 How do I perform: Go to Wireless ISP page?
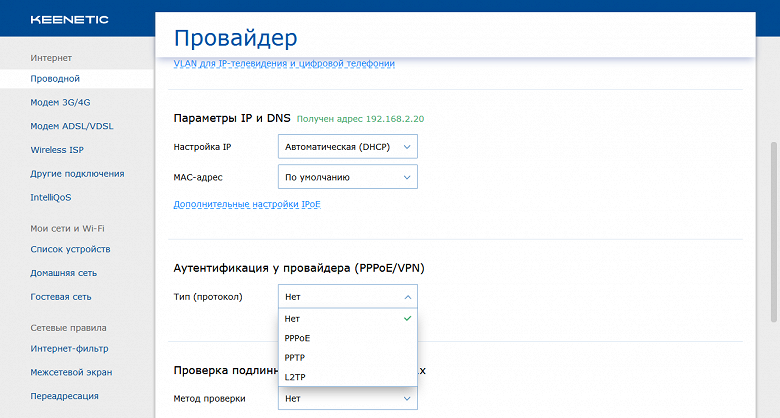(57, 150)
